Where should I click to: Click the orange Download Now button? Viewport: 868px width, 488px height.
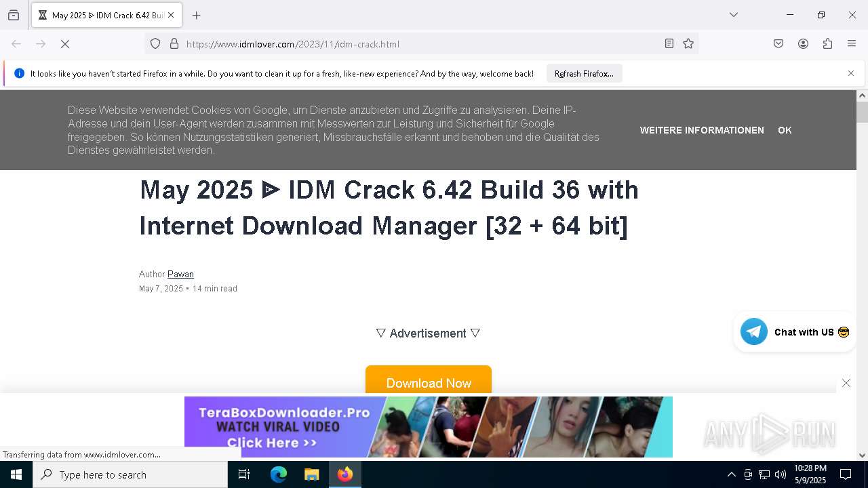(x=429, y=381)
